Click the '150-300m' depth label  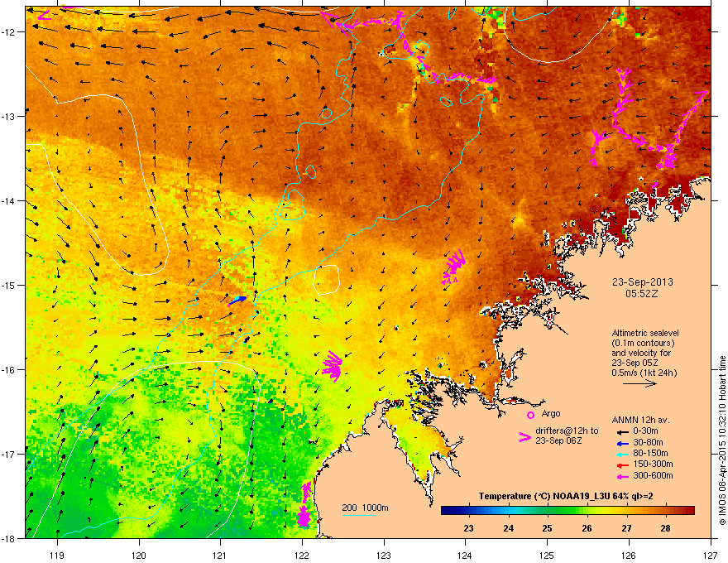pos(653,464)
